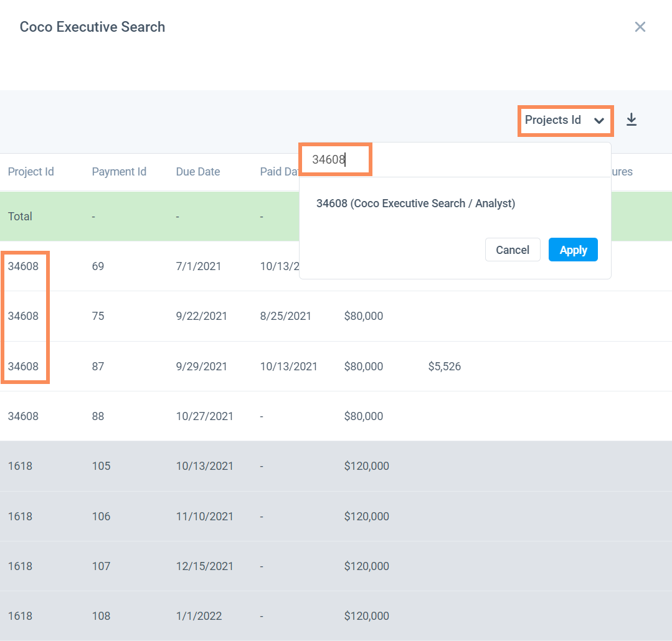Click due date 9/22/2021
The height and width of the screenshot is (641, 672).
coord(201,316)
